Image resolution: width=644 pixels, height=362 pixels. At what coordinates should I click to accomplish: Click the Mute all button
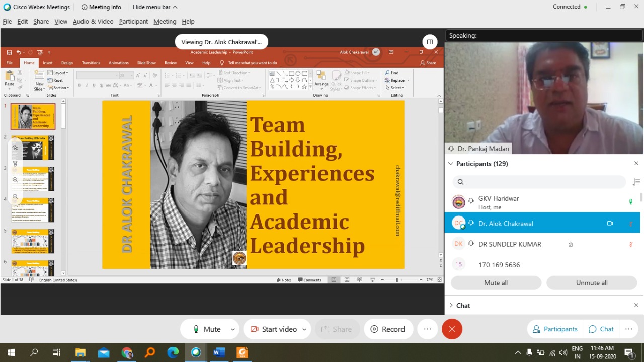click(496, 283)
